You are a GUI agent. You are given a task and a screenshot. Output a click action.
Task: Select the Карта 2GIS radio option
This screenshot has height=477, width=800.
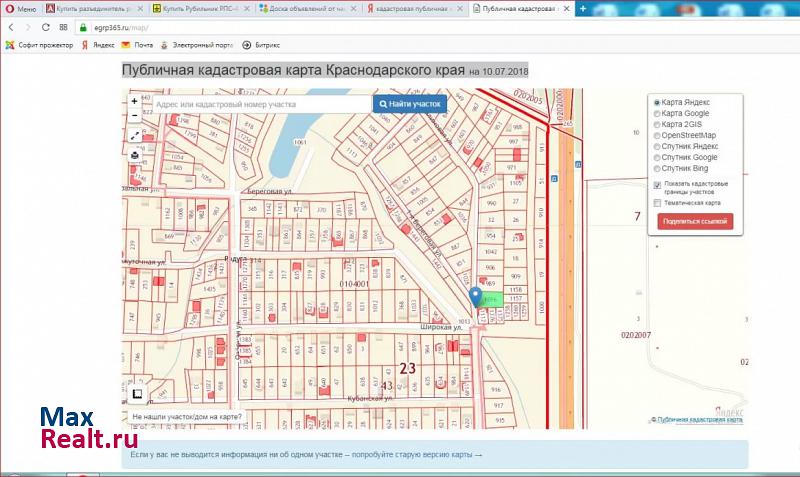[656, 124]
